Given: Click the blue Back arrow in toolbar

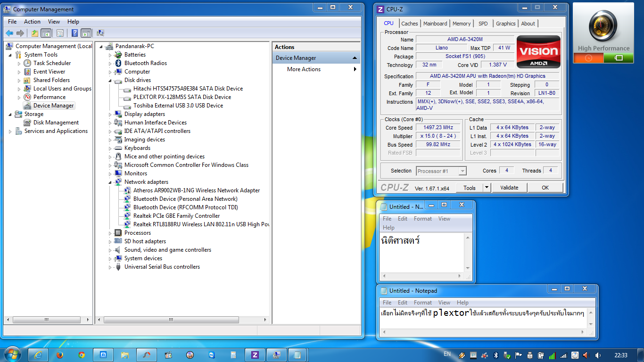Looking at the screenshot, I should 9,33.
